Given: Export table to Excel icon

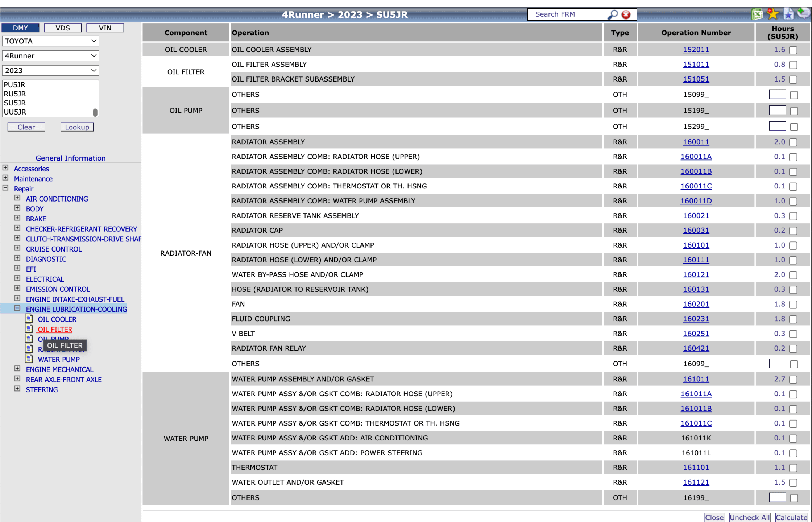Looking at the screenshot, I should (x=757, y=14).
